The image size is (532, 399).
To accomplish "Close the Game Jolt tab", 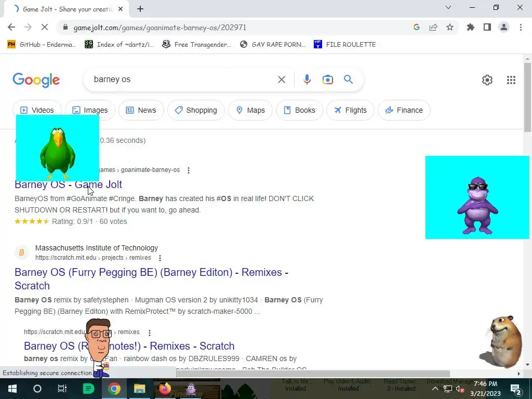I will pyautogui.click(x=121, y=9).
